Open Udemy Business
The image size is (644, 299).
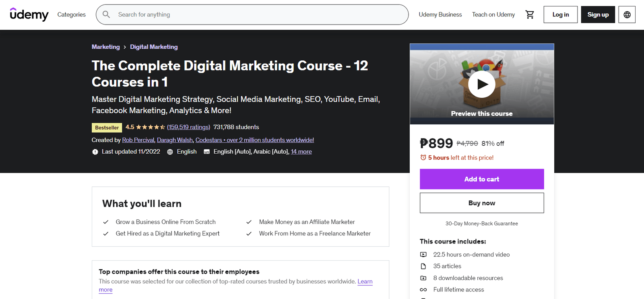click(440, 14)
